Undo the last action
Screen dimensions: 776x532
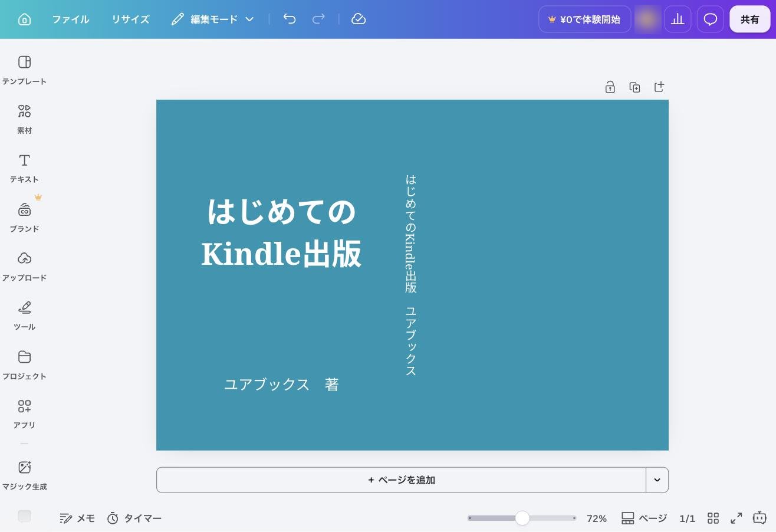(289, 19)
